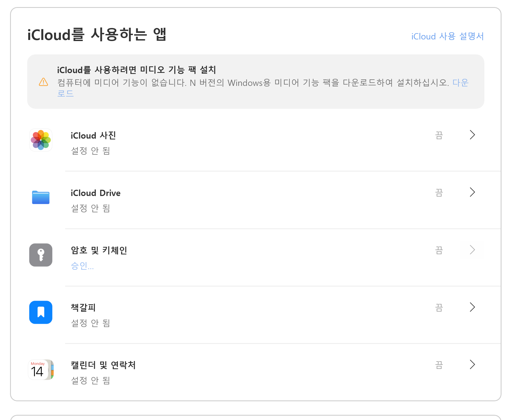Screen dimensions: 511x420
Task: Click the iCloud를 사용하는 앱 heading
Action: (97, 35)
